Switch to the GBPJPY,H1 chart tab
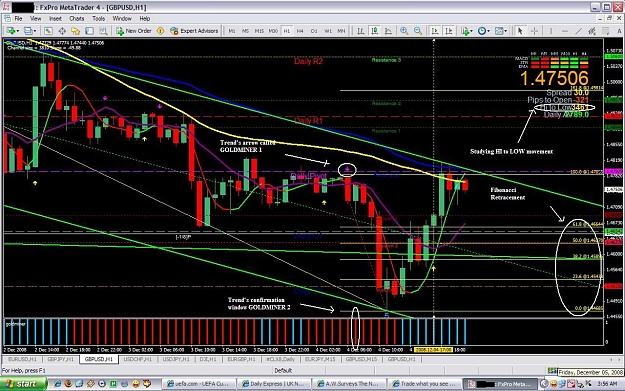Image resolution: width=625 pixels, height=391 pixels. [x=60, y=359]
